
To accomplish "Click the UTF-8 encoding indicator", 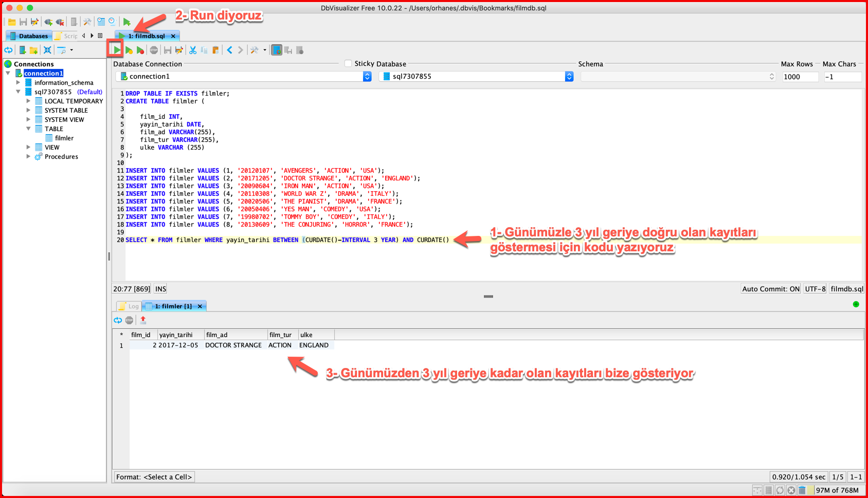I will (x=815, y=289).
